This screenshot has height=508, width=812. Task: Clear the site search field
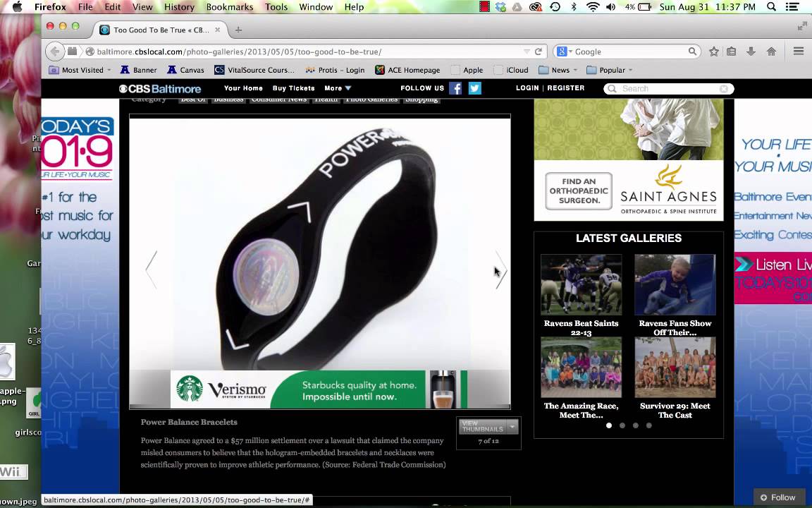tap(724, 89)
